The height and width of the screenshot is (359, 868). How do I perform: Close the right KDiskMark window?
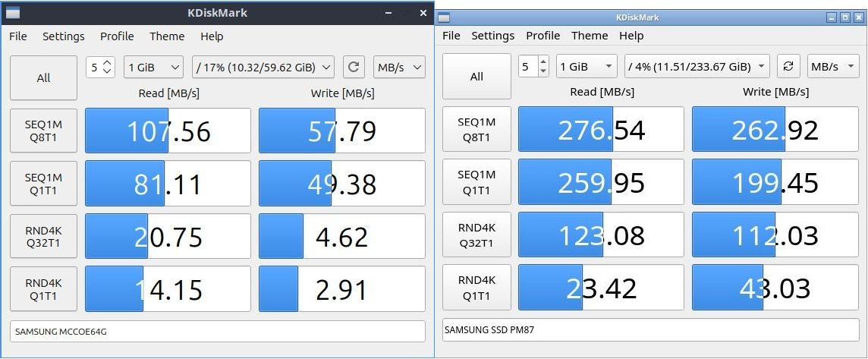pyautogui.click(x=858, y=17)
